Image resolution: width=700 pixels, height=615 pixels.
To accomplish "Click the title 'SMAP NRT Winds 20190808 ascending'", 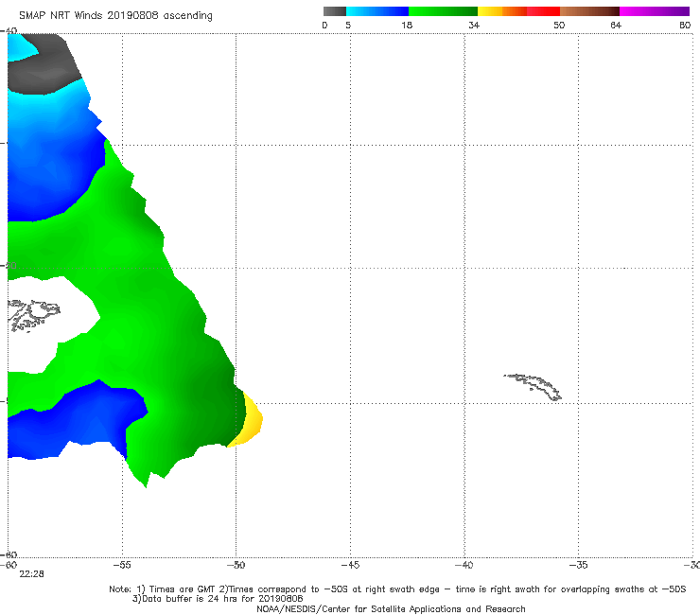I will (115, 16).
